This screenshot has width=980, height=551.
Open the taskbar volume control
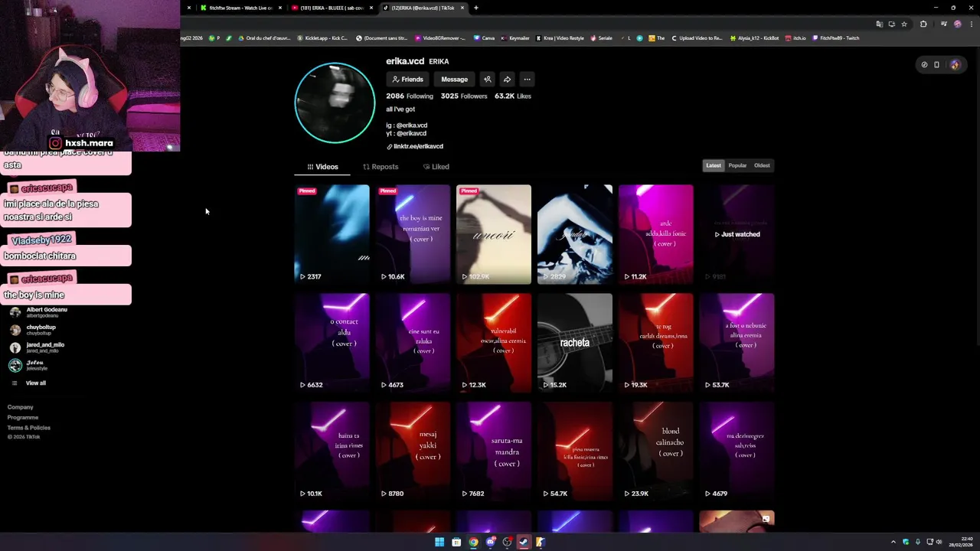(x=939, y=543)
